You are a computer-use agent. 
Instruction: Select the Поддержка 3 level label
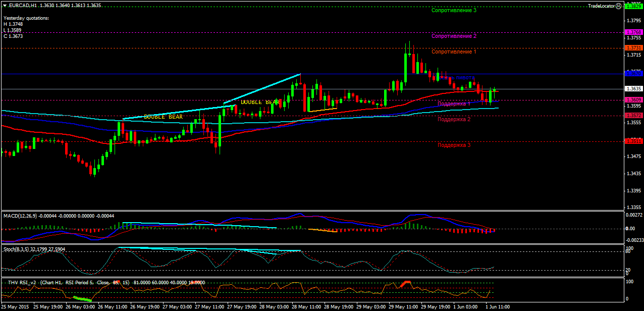[x=454, y=145]
